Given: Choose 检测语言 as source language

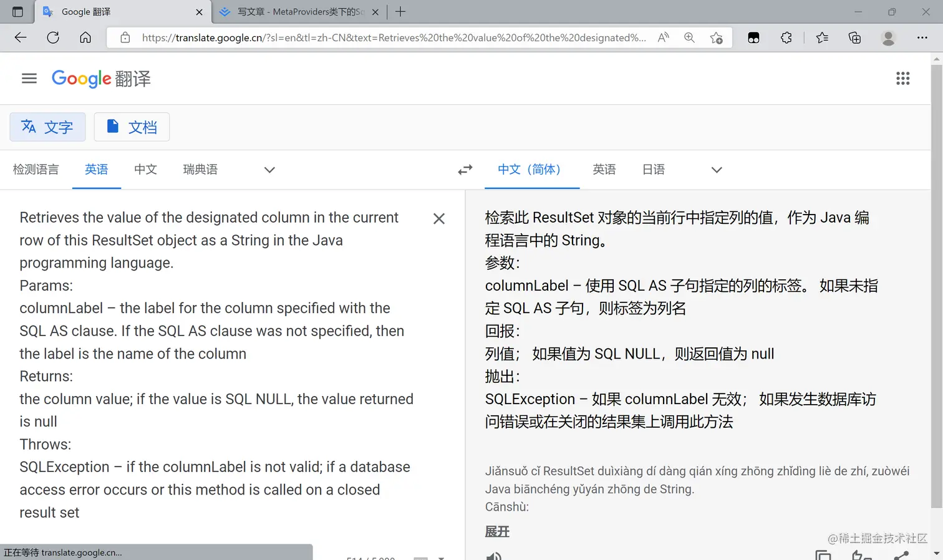Looking at the screenshot, I should coord(36,170).
